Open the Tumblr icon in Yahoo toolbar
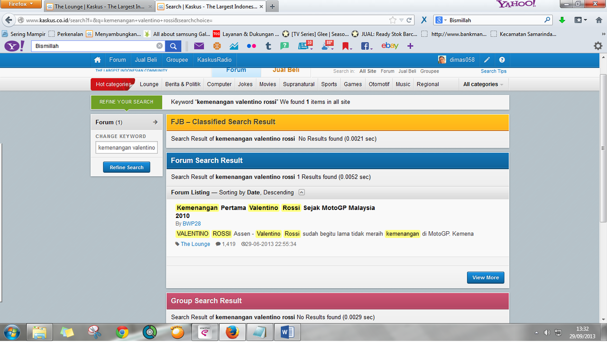 click(268, 46)
